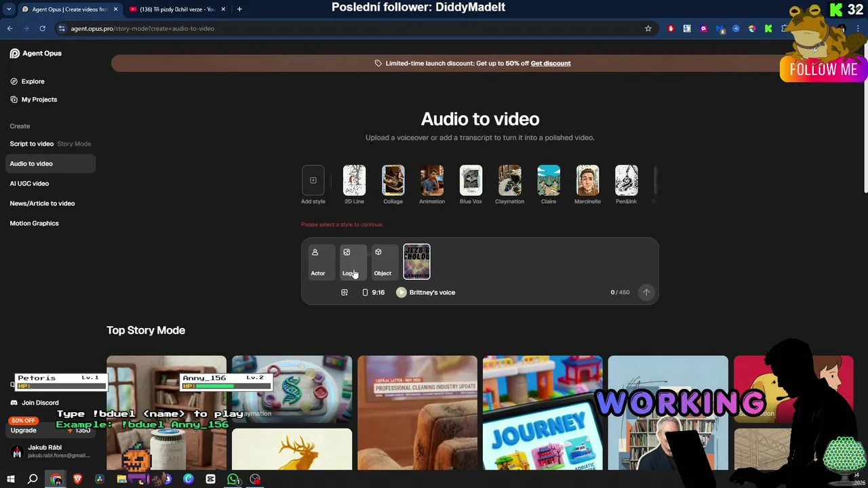Open the DNA illustration video card
Viewport: 868px width, 488px height.
click(x=292, y=389)
